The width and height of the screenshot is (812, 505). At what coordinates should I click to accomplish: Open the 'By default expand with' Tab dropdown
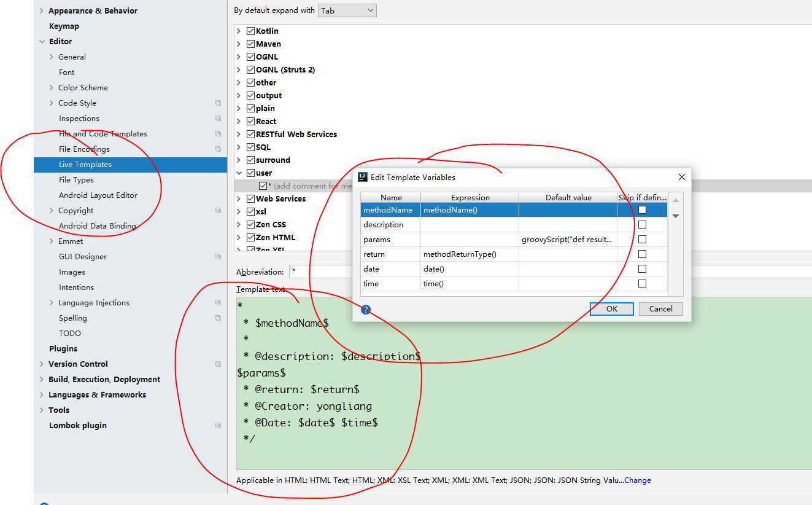click(x=347, y=10)
